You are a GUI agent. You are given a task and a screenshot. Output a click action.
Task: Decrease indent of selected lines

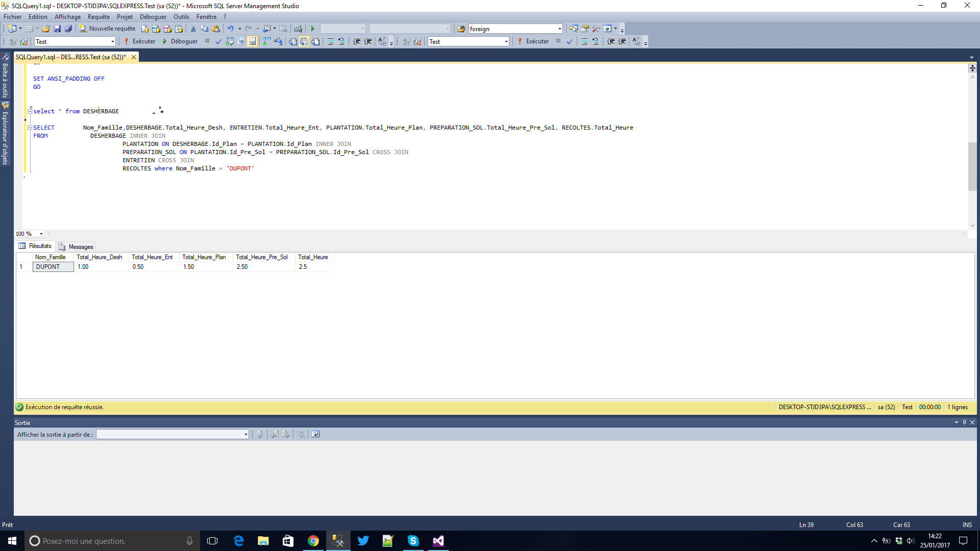click(x=357, y=42)
